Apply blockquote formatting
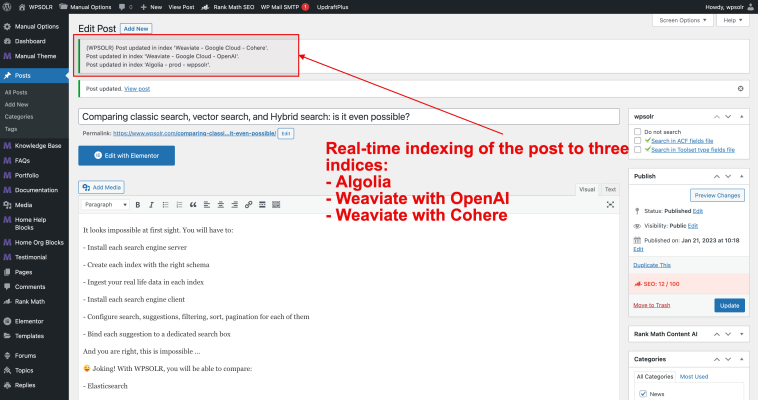The width and height of the screenshot is (758, 400). pos(193,205)
